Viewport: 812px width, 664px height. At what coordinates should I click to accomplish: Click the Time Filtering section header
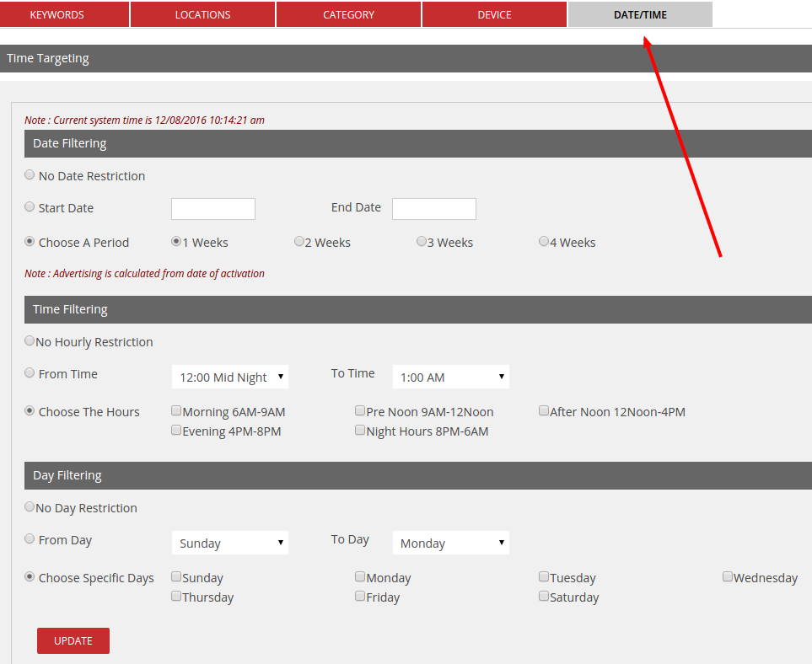click(418, 309)
